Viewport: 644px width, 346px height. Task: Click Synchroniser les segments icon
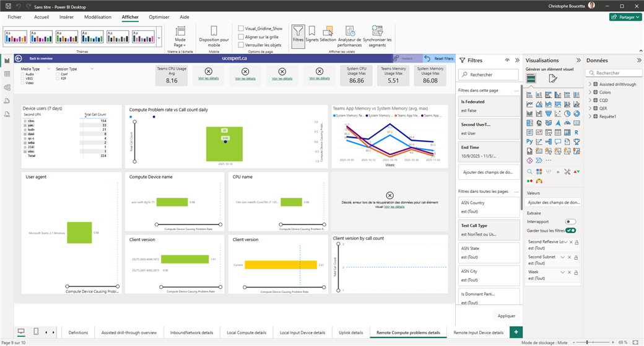click(x=377, y=32)
